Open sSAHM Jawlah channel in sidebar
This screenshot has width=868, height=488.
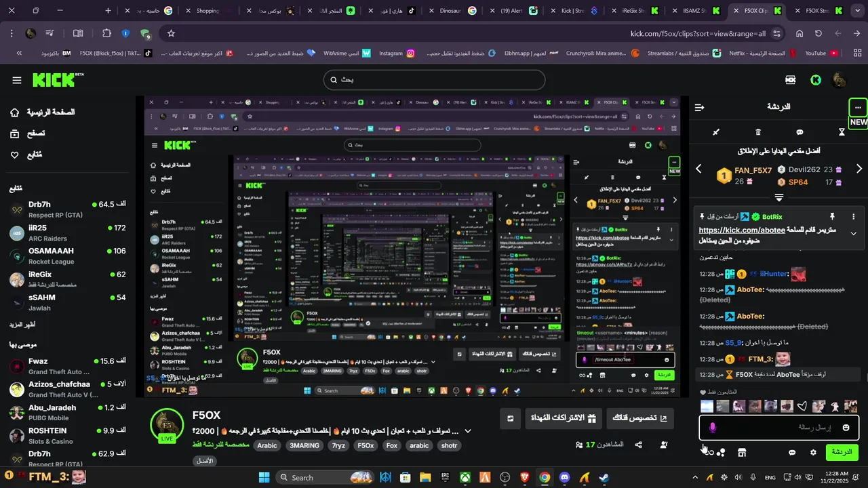(x=68, y=302)
